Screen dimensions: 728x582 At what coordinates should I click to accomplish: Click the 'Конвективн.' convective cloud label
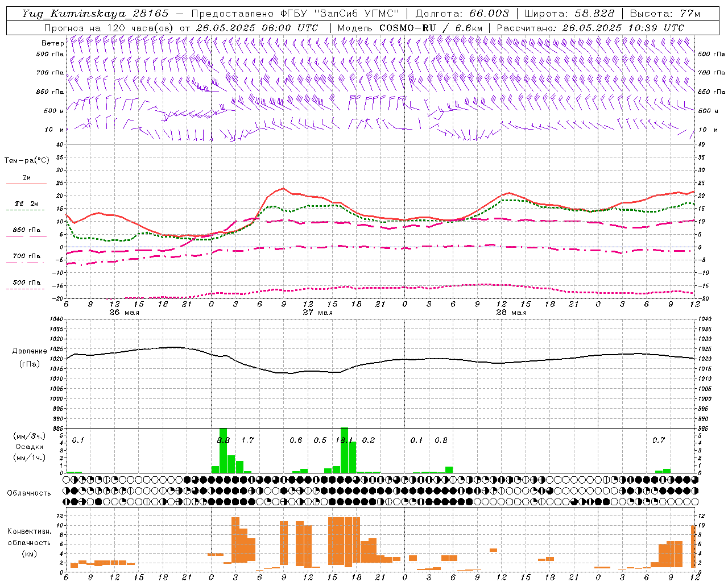pyautogui.click(x=30, y=531)
